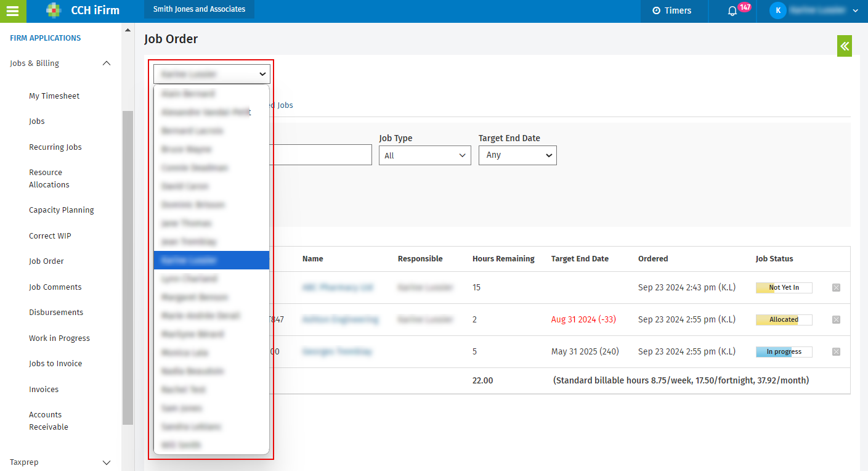868x471 pixels.
Task: Open Jobs to Invoice
Action: (x=55, y=364)
